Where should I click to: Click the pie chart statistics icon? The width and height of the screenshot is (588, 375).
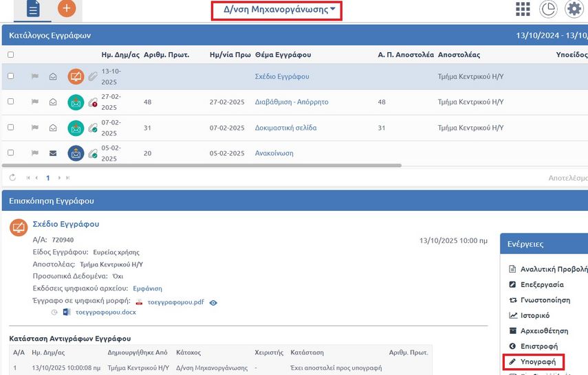pos(548,9)
